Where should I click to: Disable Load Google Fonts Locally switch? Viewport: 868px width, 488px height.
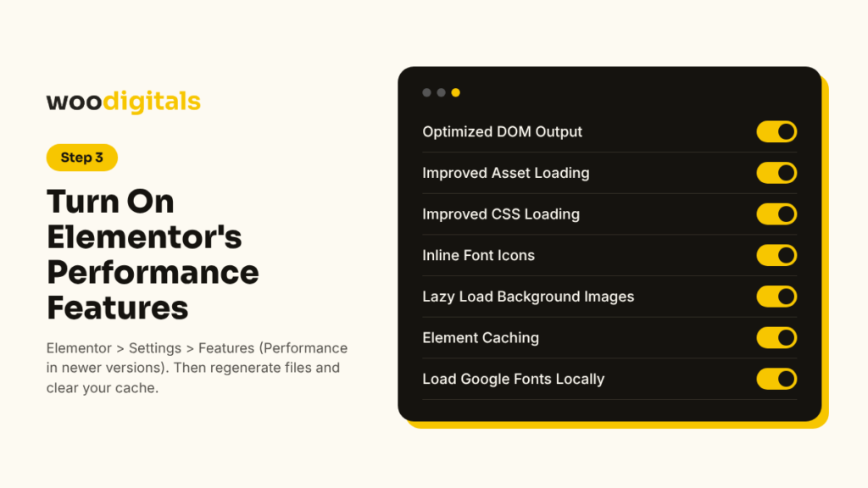776,379
